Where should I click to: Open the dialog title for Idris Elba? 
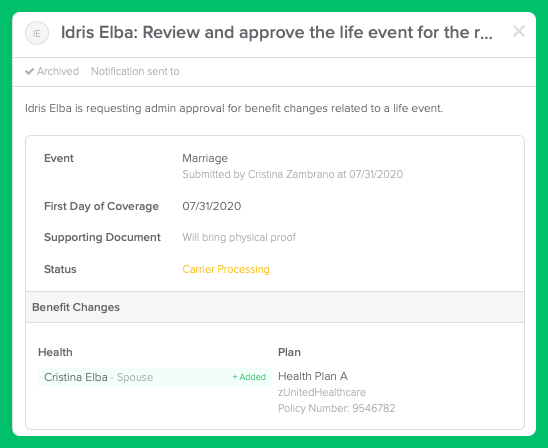(277, 32)
